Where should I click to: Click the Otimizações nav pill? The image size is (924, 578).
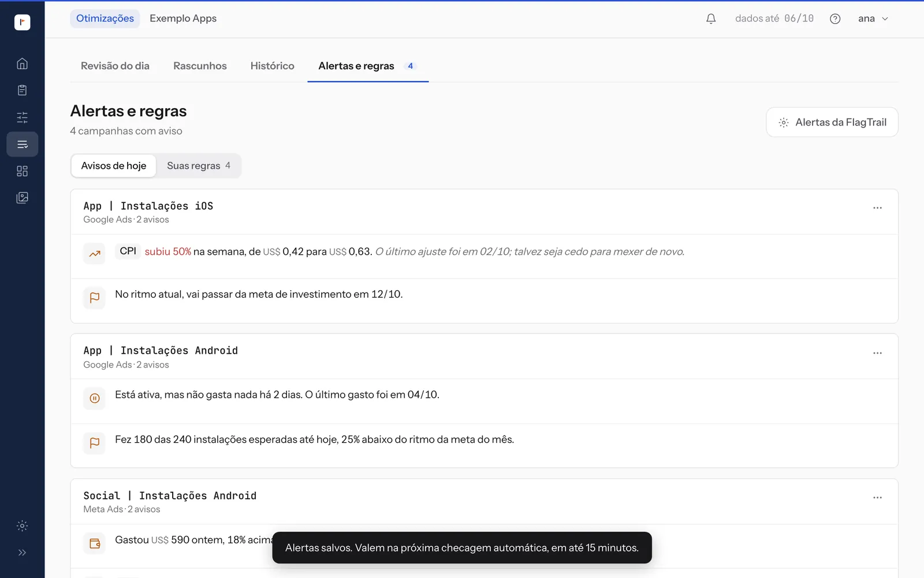[105, 18]
